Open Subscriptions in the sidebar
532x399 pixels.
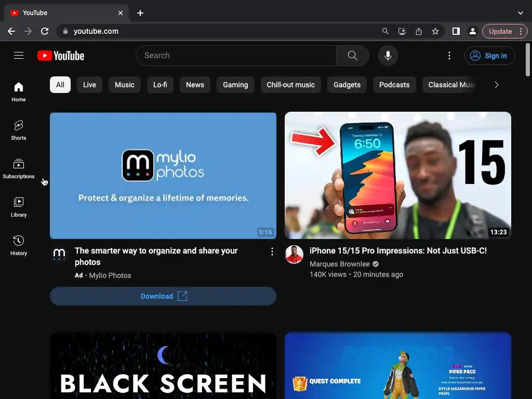[19, 169]
